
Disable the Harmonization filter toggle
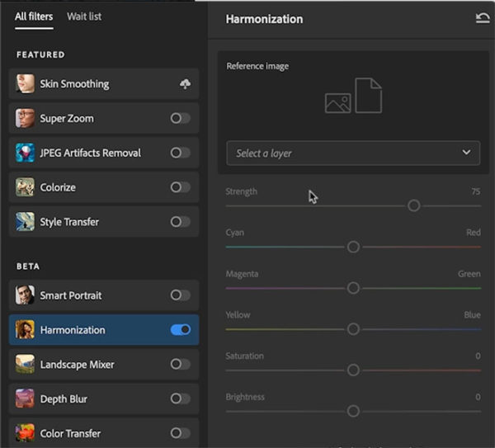click(180, 330)
